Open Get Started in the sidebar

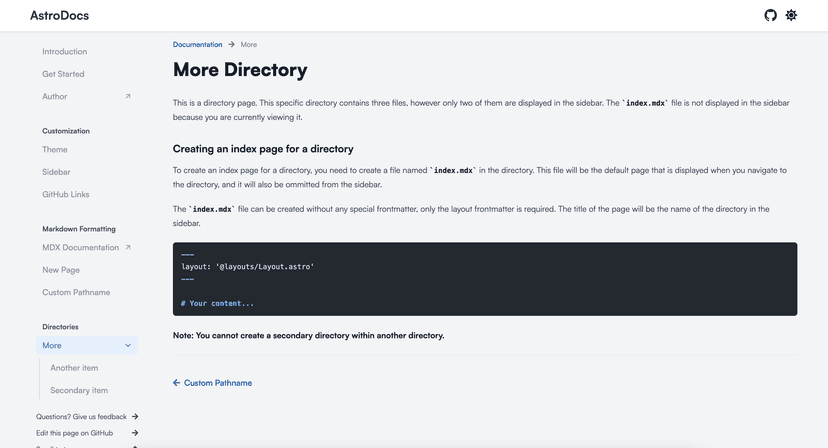(63, 74)
